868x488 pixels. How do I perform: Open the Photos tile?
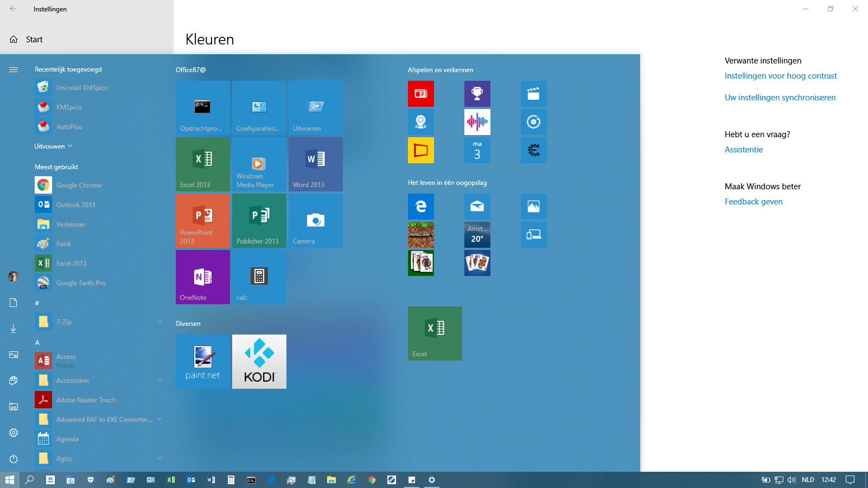(534, 207)
